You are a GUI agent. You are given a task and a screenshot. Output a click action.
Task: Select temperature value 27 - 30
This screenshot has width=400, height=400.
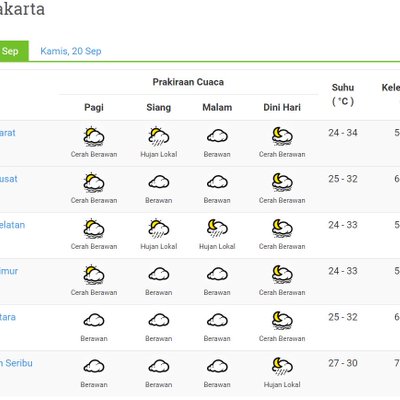point(343,363)
